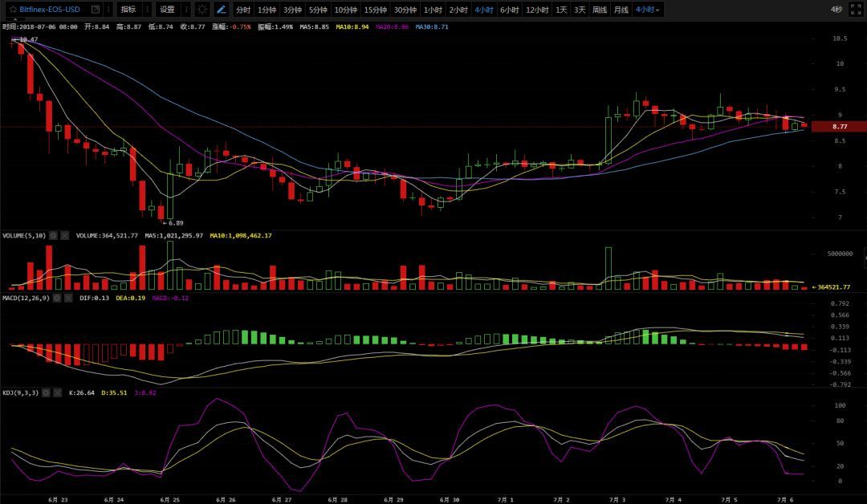
Task: Click the MACD(12,26,9) indicator title
Action: click(26, 298)
